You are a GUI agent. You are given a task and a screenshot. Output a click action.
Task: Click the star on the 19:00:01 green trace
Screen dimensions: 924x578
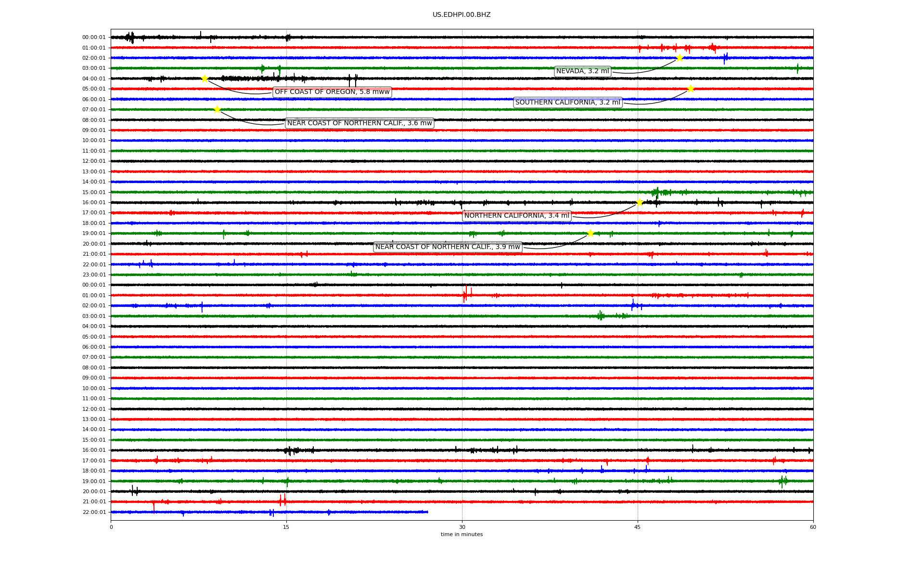pos(590,233)
